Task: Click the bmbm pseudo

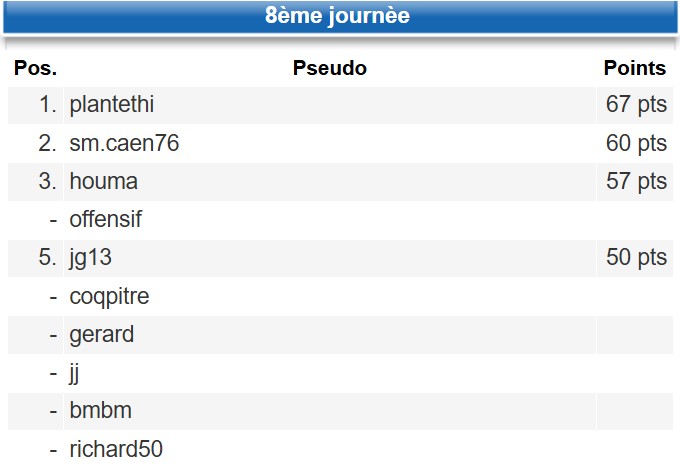Action: (x=100, y=411)
